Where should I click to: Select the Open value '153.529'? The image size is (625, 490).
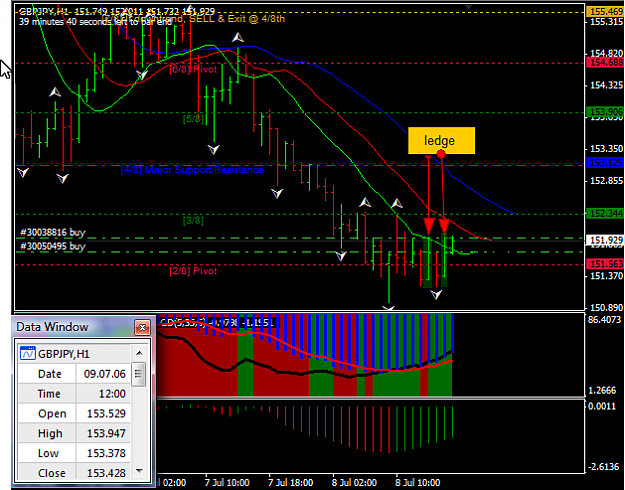point(106,413)
